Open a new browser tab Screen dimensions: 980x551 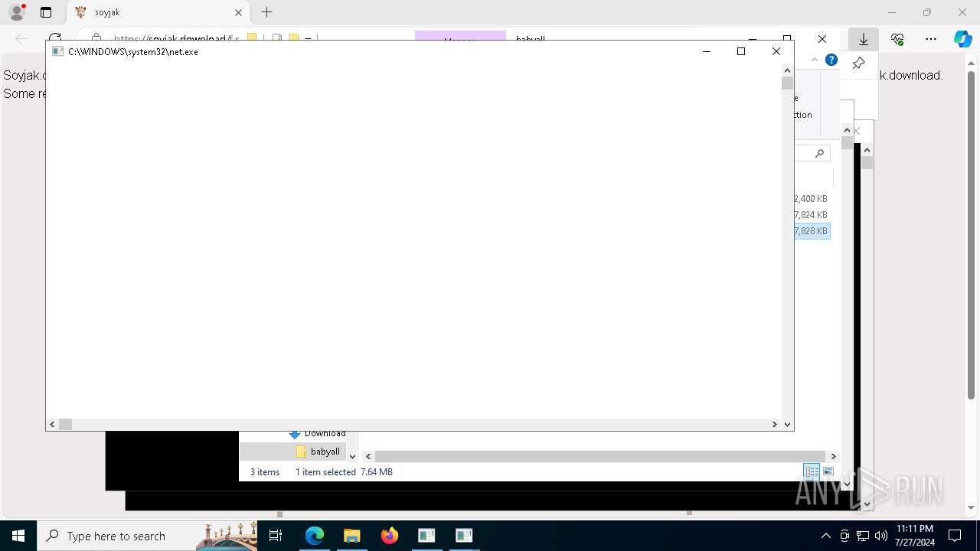point(266,12)
